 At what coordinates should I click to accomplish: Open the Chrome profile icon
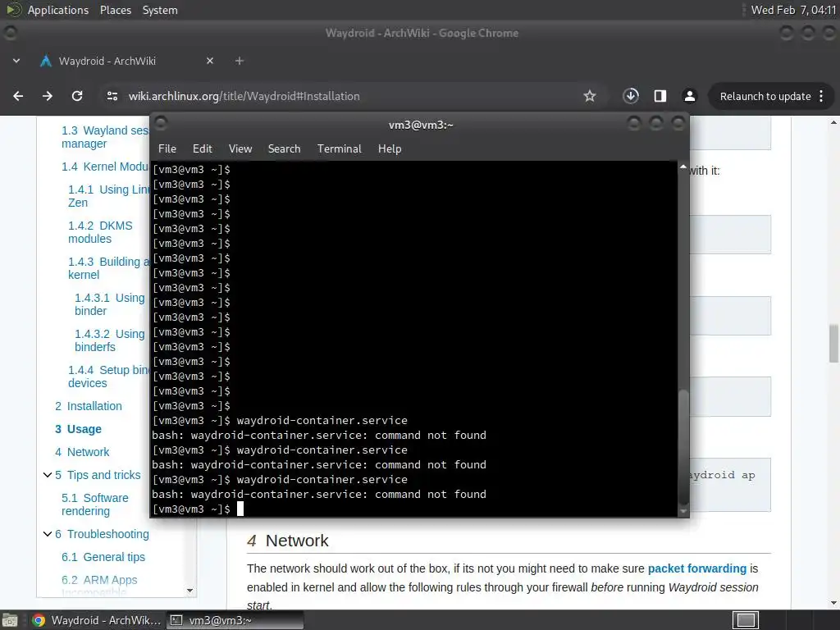(689, 96)
